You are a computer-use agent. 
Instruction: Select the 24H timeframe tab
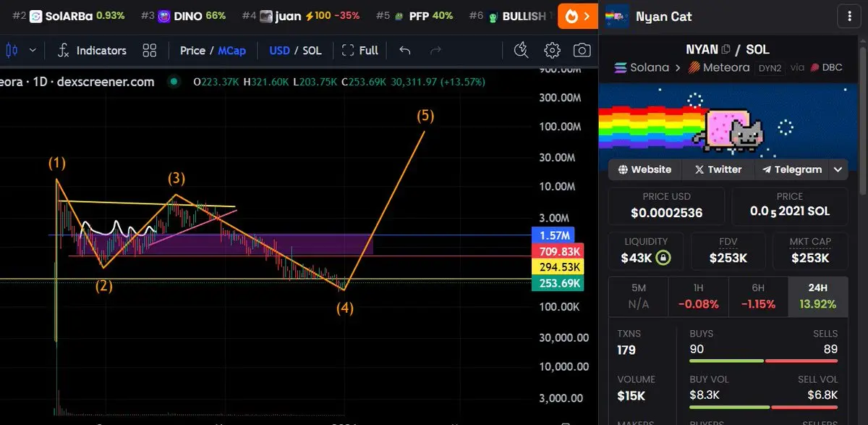coord(818,297)
